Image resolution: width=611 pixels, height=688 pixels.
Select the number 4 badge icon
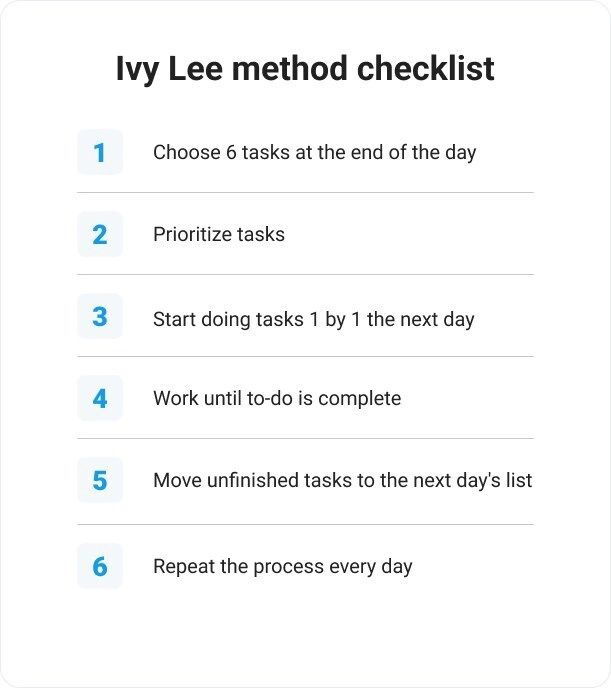click(100, 398)
